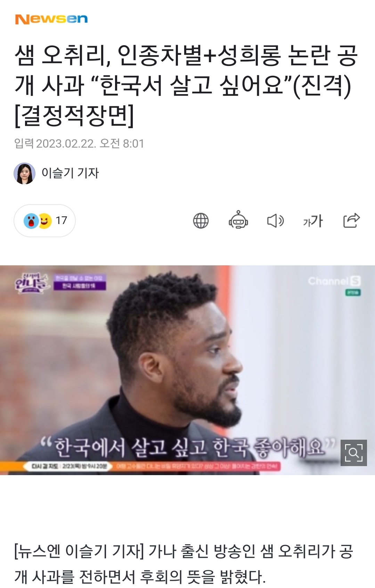This screenshot has height=588, width=375.
Task: Open the 이슬기 기자 reporter link
Action: (70, 173)
